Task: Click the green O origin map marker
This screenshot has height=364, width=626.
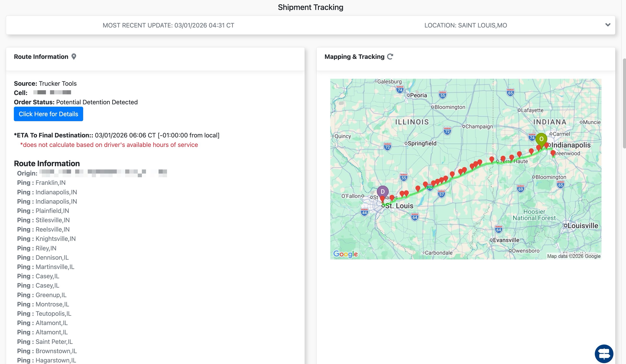Action: click(541, 139)
